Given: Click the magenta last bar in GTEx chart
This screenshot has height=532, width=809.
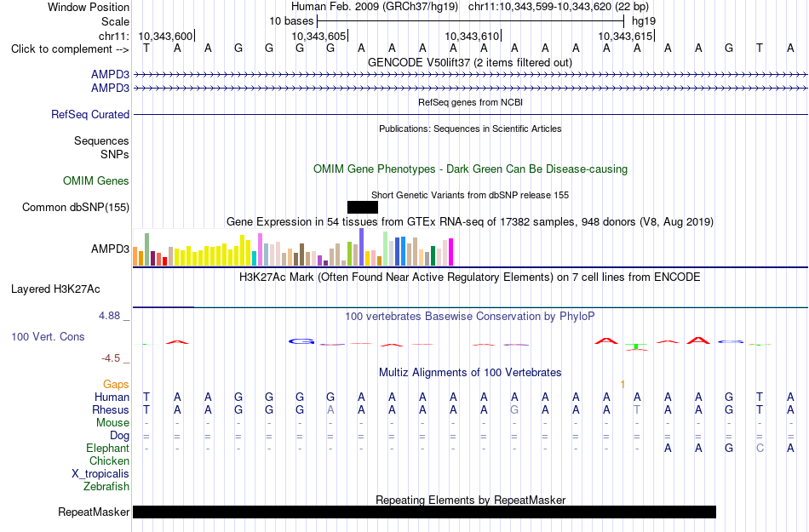Looking at the screenshot, I should (x=451, y=252).
